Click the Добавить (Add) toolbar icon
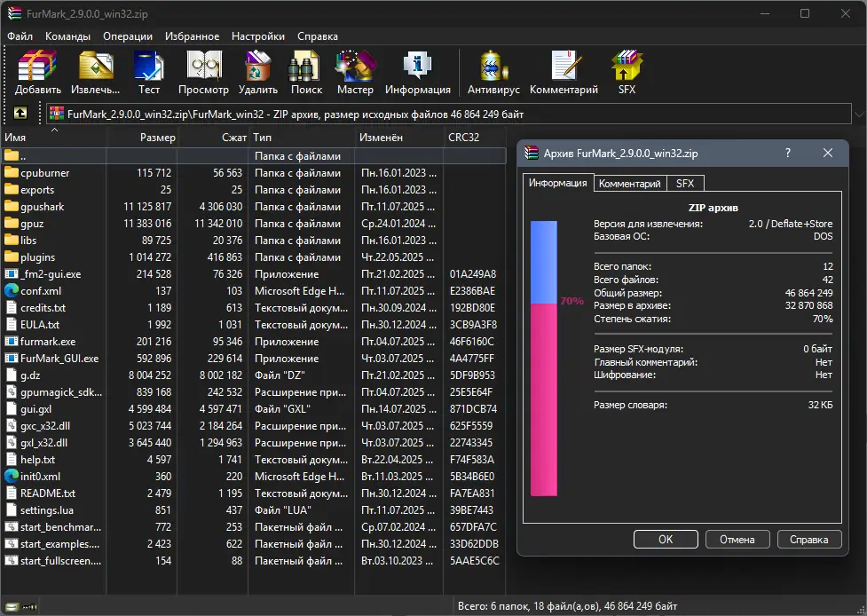Viewport: 867px width, 616px height. [37, 66]
